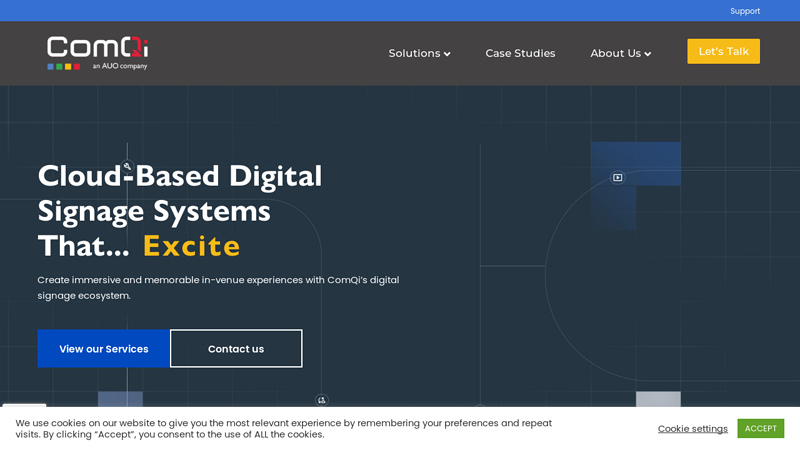Viewport: 800px width, 450px height.
Task: Click the video play icon in hero graphic
Action: pyautogui.click(x=617, y=178)
